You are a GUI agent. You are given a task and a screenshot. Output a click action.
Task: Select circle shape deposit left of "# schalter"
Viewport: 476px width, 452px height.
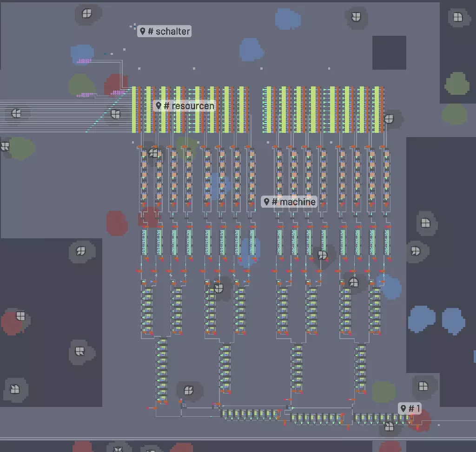(86, 14)
